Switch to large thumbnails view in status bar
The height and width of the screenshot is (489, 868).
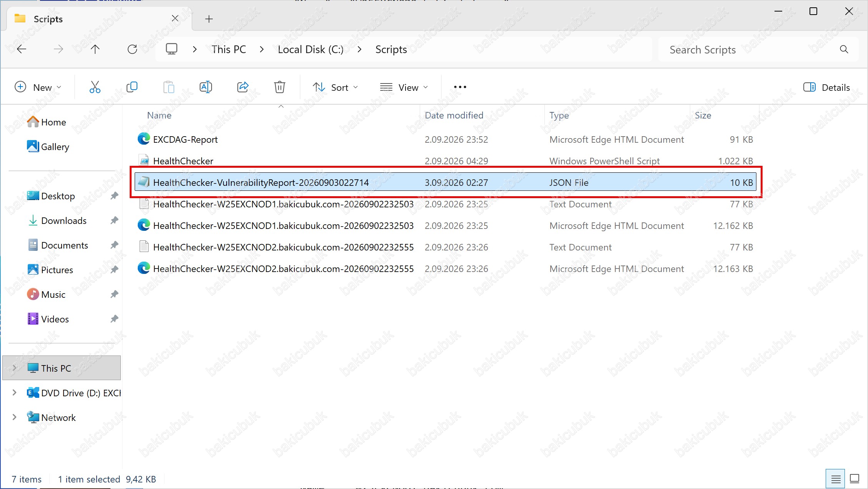point(855,479)
